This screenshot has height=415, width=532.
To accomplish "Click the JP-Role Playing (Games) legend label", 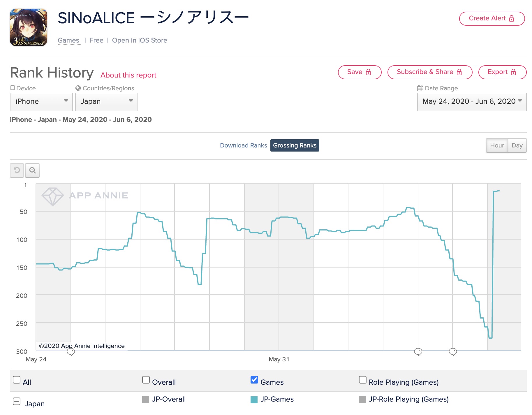I will click(408, 399).
